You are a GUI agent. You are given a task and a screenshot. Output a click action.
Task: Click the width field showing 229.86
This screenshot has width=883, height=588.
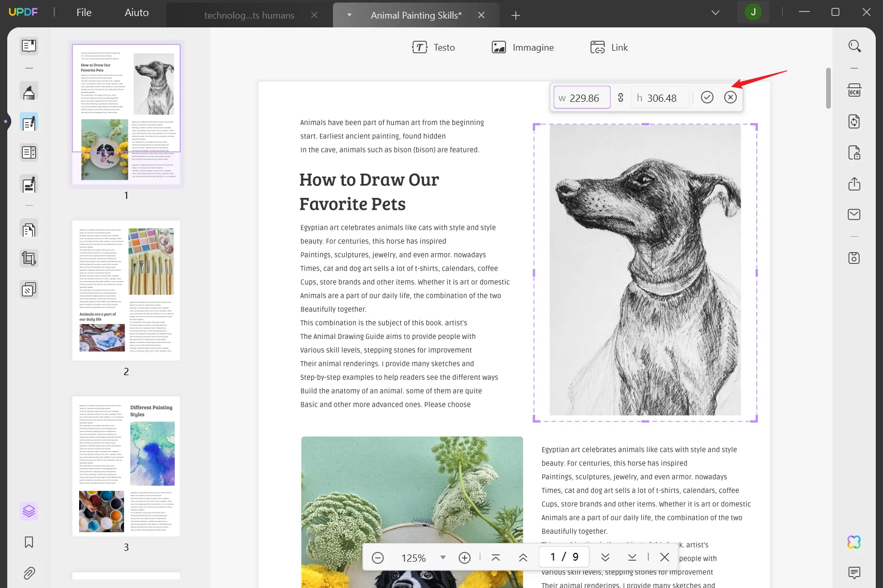582,98
